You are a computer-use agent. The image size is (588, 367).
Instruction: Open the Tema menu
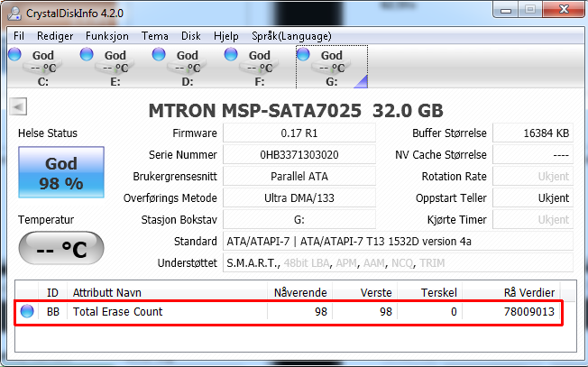(x=155, y=36)
